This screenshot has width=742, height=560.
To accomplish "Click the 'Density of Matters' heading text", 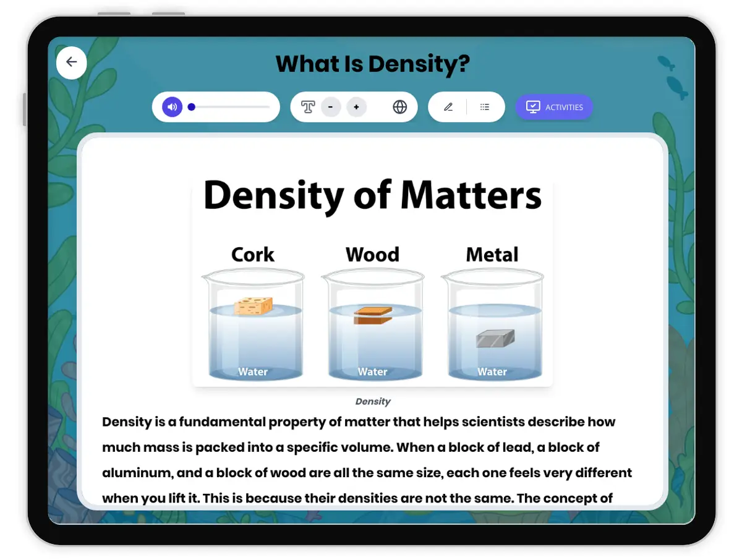I will [x=372, y=195].
